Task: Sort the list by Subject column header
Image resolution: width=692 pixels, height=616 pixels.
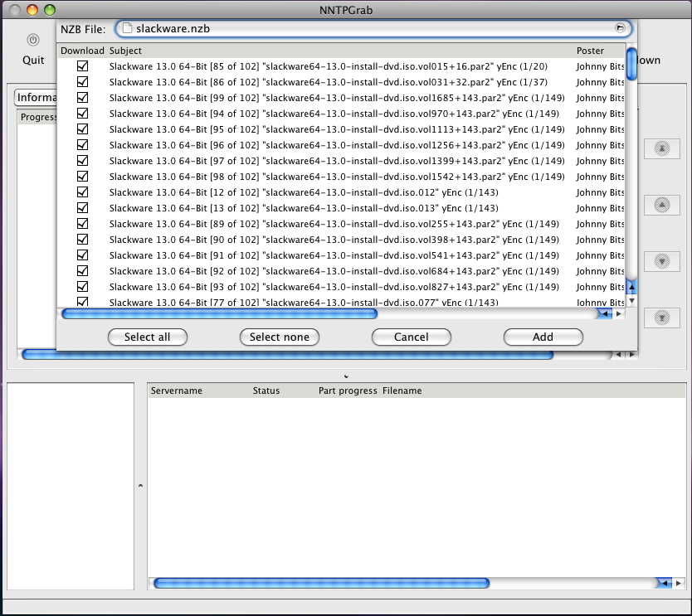Action: (125, 51)
